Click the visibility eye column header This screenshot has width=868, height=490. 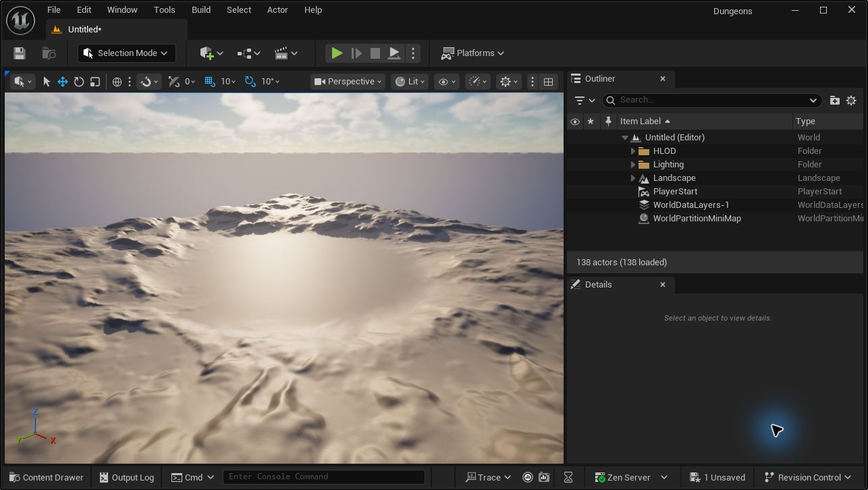(x=575, y=121)
